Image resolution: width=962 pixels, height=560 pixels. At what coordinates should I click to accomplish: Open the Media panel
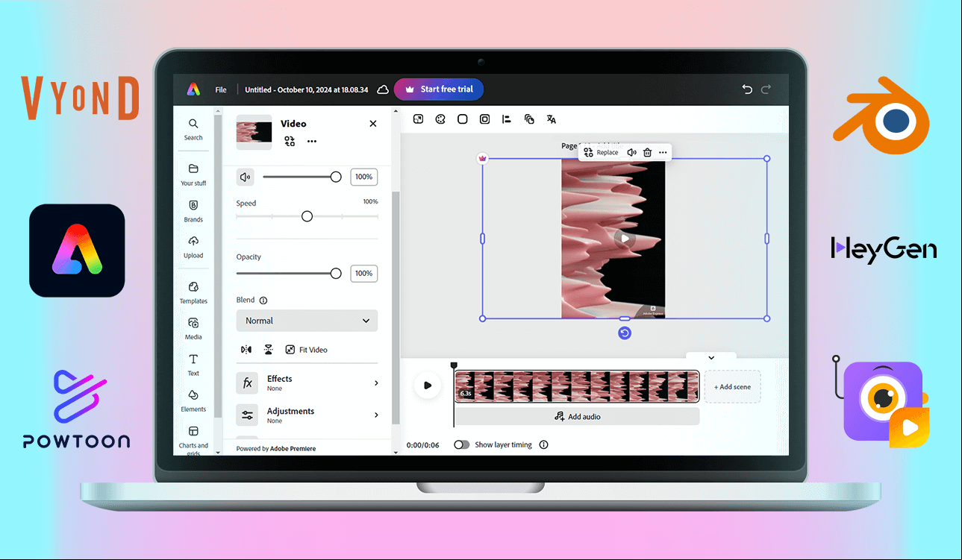193,329
